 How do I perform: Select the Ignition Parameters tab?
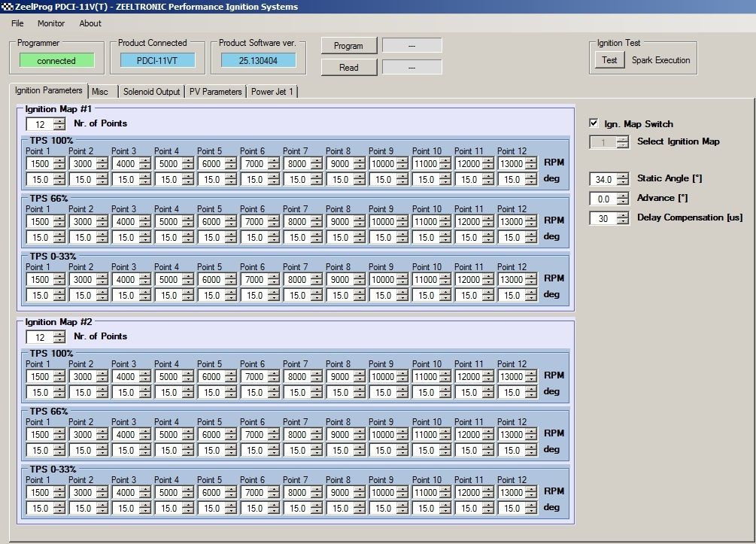click(x=49, y=90)
